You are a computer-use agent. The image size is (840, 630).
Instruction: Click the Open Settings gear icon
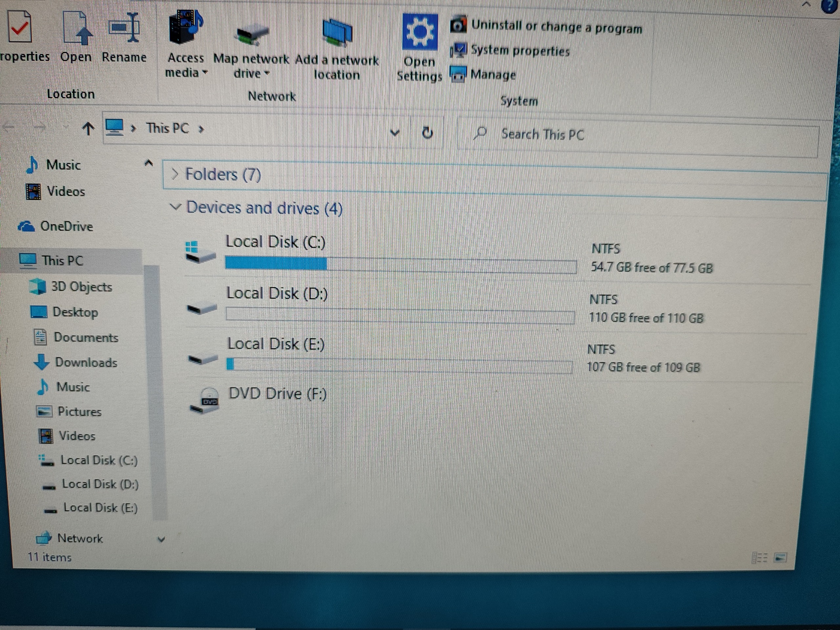(x=420, y=32)
